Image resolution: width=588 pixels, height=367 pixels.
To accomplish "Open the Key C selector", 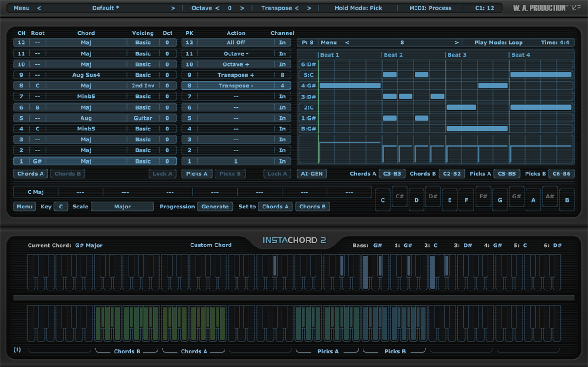I will coord(61,207).
